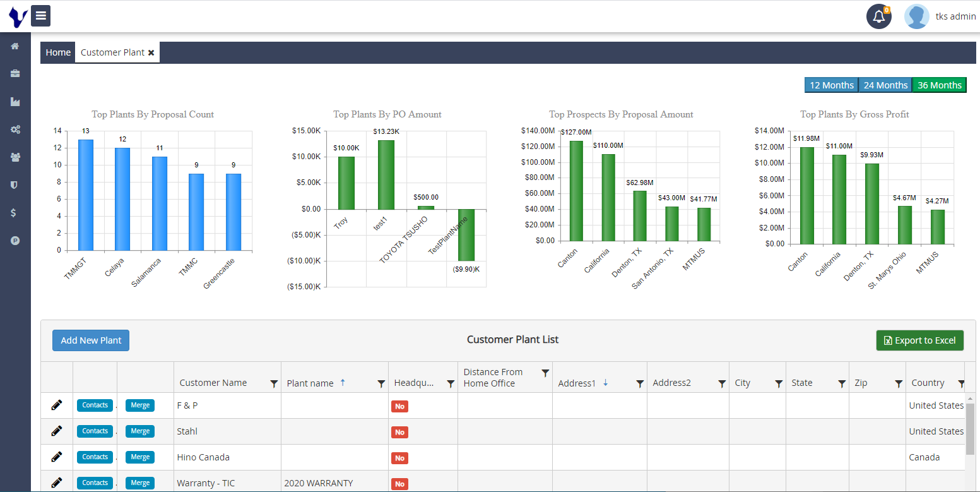The width and height of the screenshot is (980, 492).
Task: Close the Customer Plant tab
Action: click(x=151, y=53)
